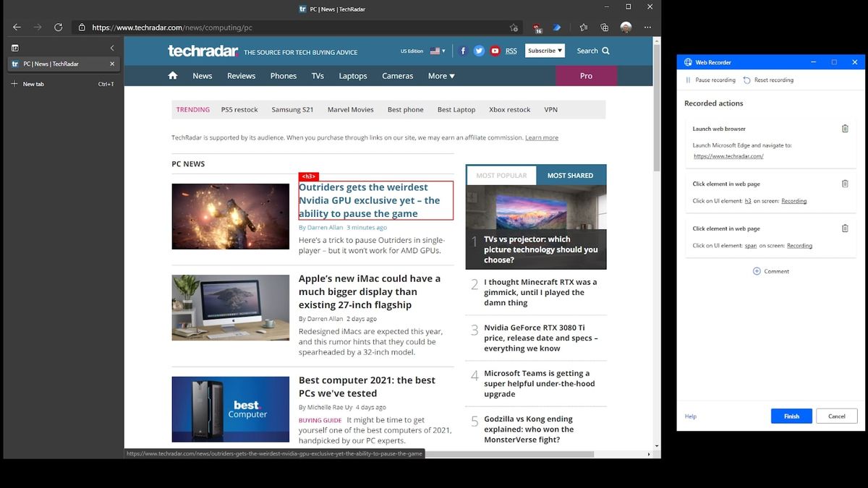868x488 pixels.
Task: Reset the recording in Web Recorder
Action: tap(769, 80)
